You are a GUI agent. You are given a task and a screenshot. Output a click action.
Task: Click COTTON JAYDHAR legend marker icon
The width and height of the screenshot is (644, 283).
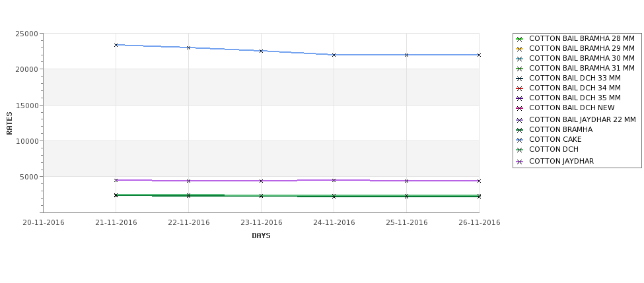coord(520,162)
